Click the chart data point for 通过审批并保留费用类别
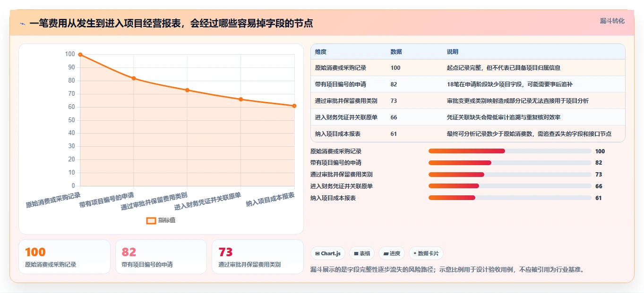Screen dimensions: 644x293 pyautogui.click(x=187, y=90)
